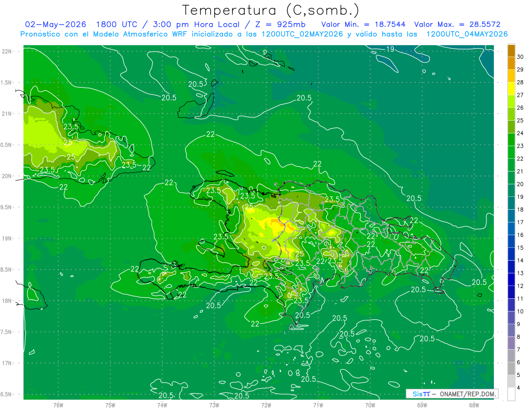The image size is (532, 411).
Task: Click the 72W longitude axis label
Action: click(x=266, y=404)
